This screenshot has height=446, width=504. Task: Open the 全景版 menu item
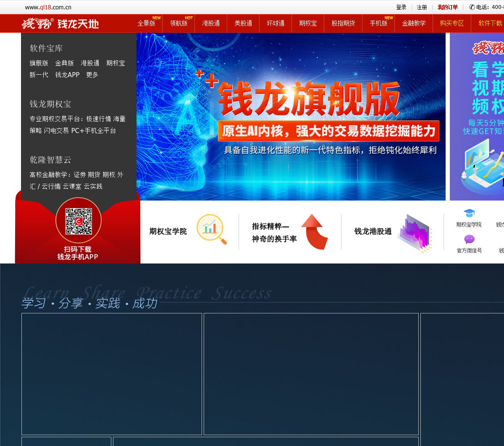pyautogui.click(x=146, y=23)
